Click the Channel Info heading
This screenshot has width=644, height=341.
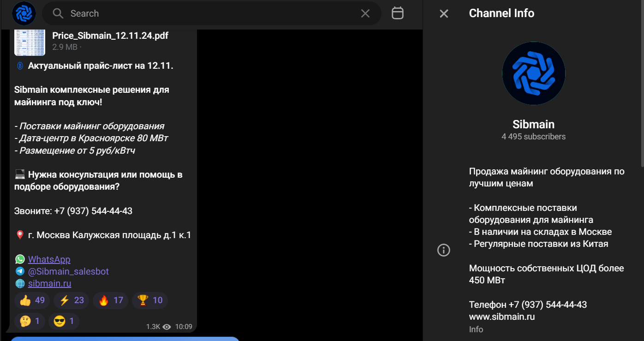[501, 13]
